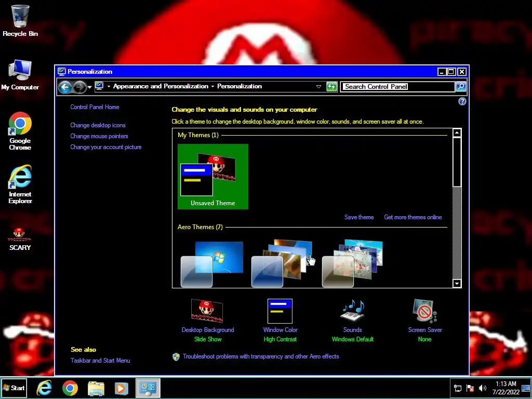
Task: Click the tray icon right of the clock
Action: [x=526, y=388]
